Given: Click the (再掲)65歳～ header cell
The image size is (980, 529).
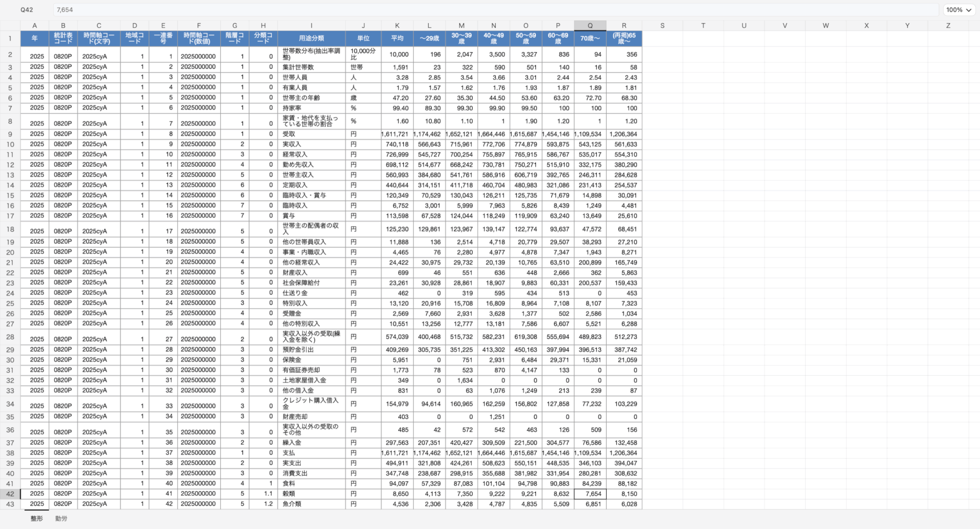Looking at the screenshot, I should pos(624,38).
